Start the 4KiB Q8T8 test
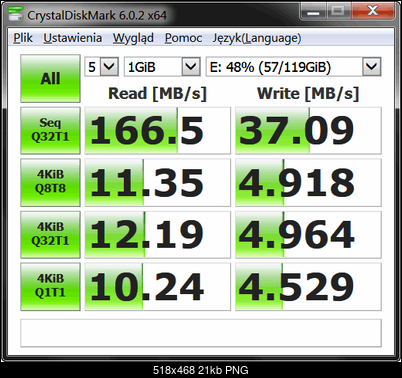The height and width of the screenshot is (378, 402). click(50, 182)
